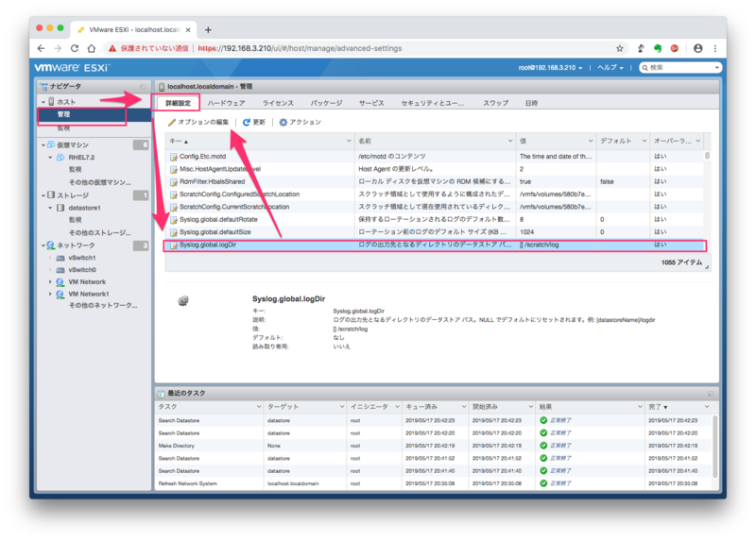Click the red extension icon in toolbar

click(x=675, y=48)
